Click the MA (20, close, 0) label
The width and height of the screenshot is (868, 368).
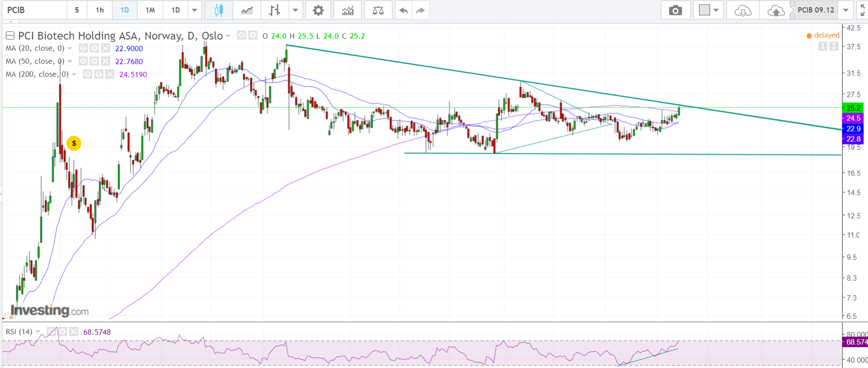(35, 48)
